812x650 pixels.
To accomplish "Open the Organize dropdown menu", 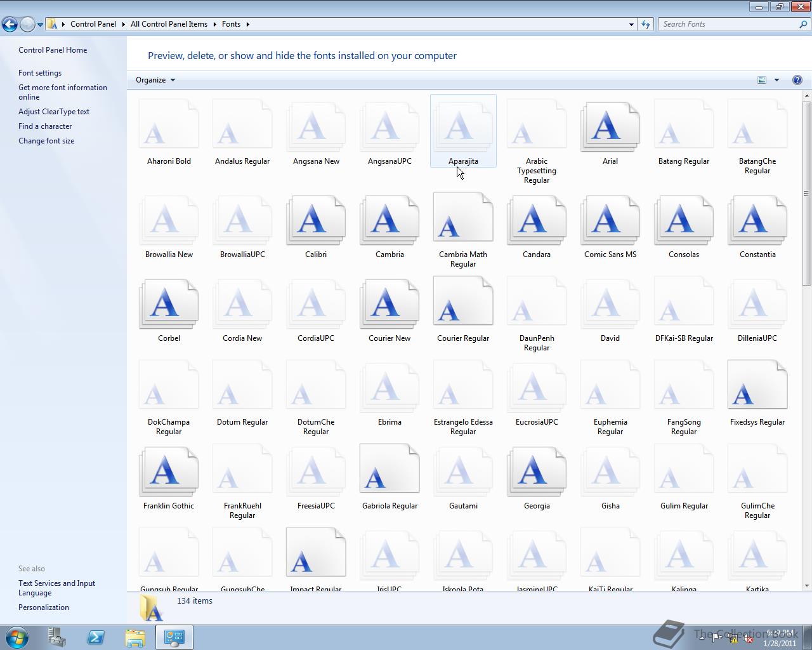I will pyautogui.click(x=155, y=80).
